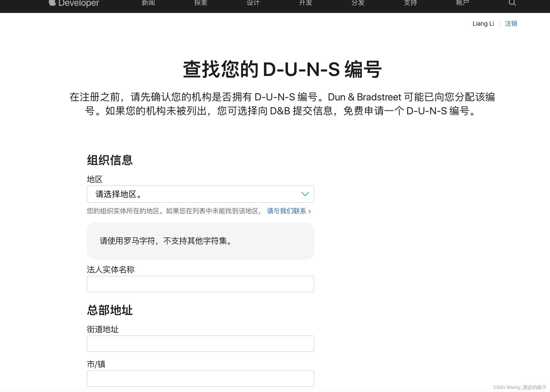Click the 注销 sign-out link
Image resolution: width=550 pixels, height=392 pixels.
click(x=511, y=23)
